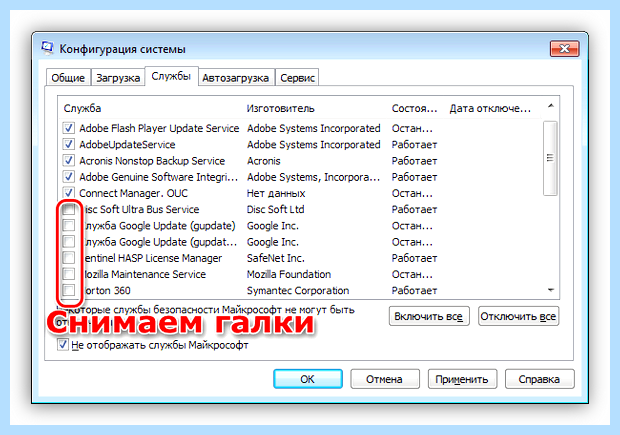Image resolution: width=620 pixels, height=435 pixels.
Task: Click the Symantec Corporation manufacturer cell
Action: point(298,290)
